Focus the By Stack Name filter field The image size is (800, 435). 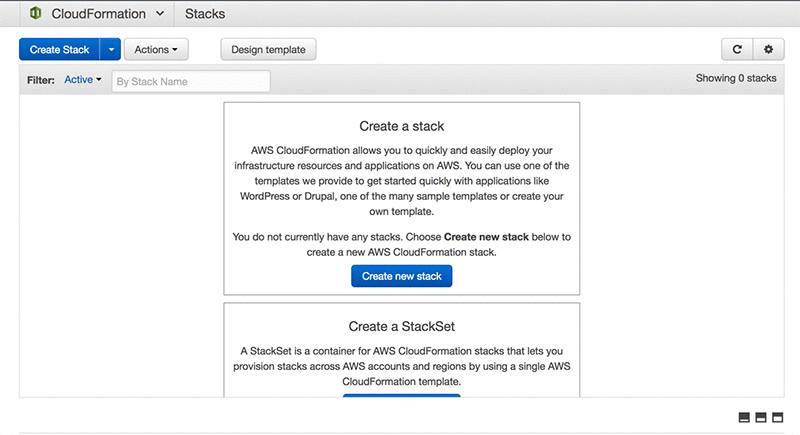pyautogui.click(x=190, y=81)
